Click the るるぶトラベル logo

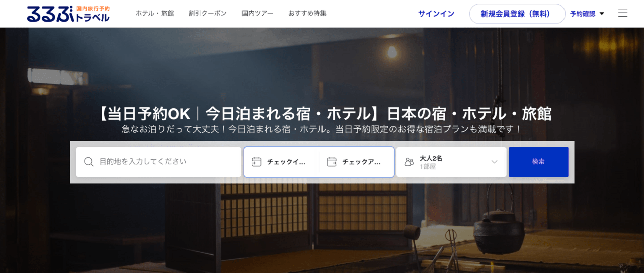tap(68, 14)
